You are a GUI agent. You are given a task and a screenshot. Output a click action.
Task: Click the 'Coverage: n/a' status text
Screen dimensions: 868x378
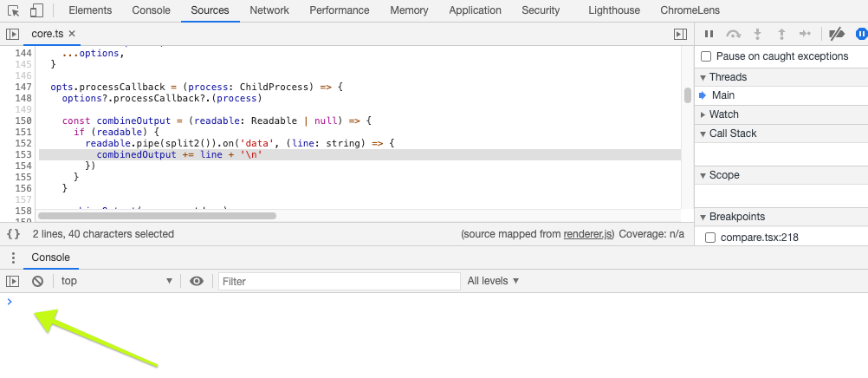(x=651, y=234)
